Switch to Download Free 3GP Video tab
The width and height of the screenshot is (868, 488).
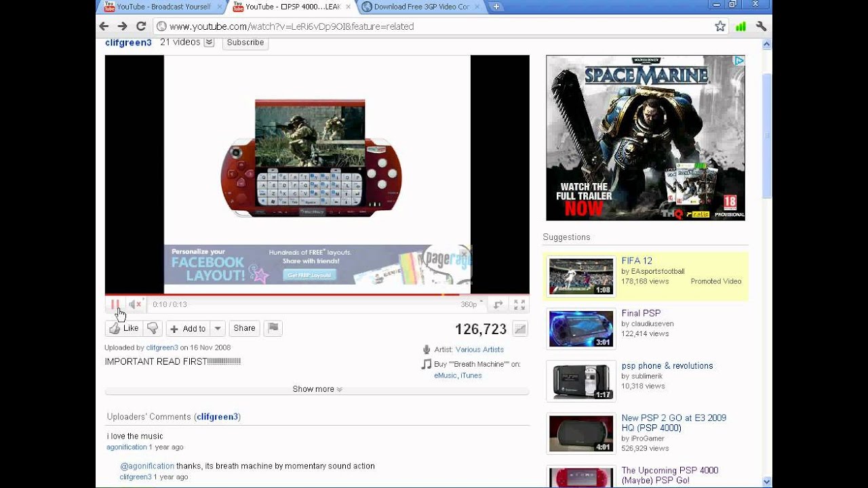[x=421, y=7]
